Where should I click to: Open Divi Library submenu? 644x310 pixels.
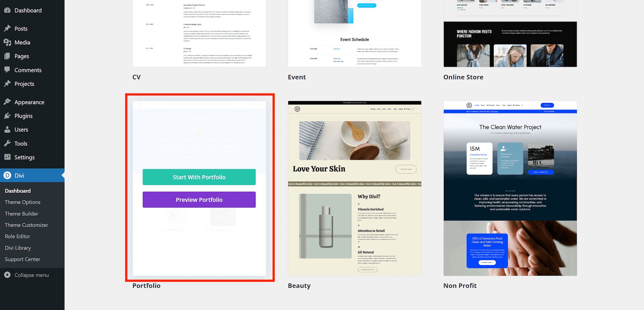coord(18,248)
